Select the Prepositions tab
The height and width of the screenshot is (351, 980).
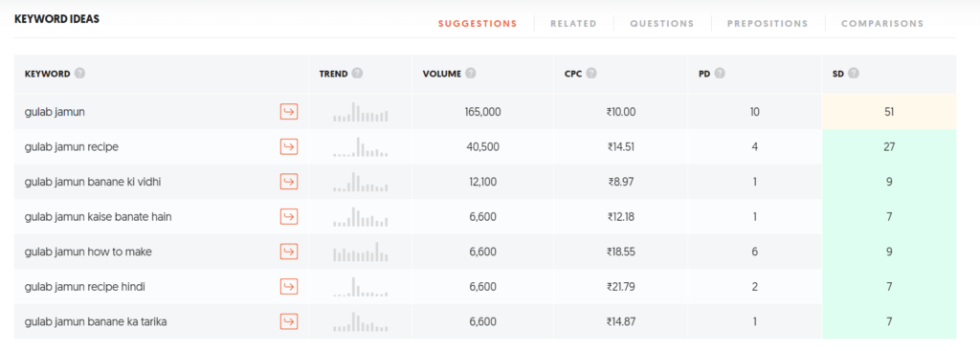[768, 24]
